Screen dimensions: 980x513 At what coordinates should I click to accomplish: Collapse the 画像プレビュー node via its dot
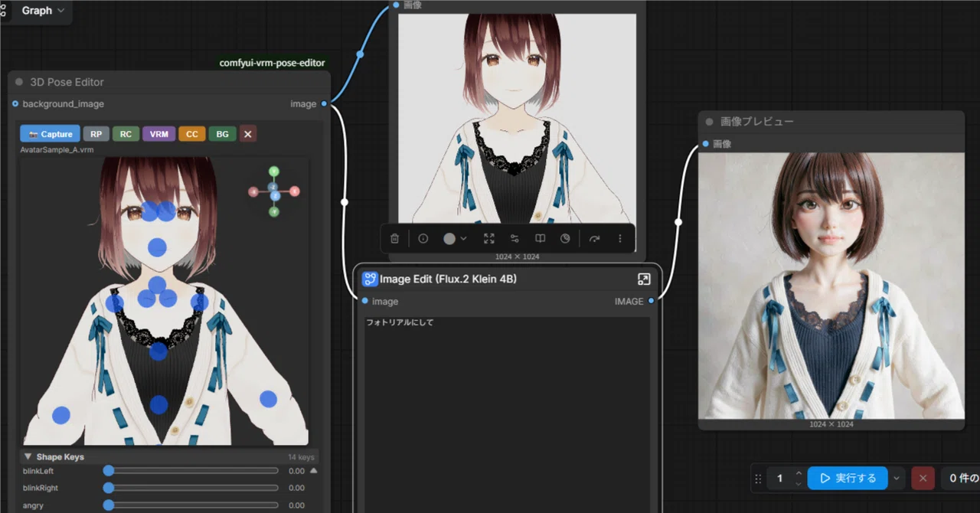pyautogui.click(x=709, y=122)
